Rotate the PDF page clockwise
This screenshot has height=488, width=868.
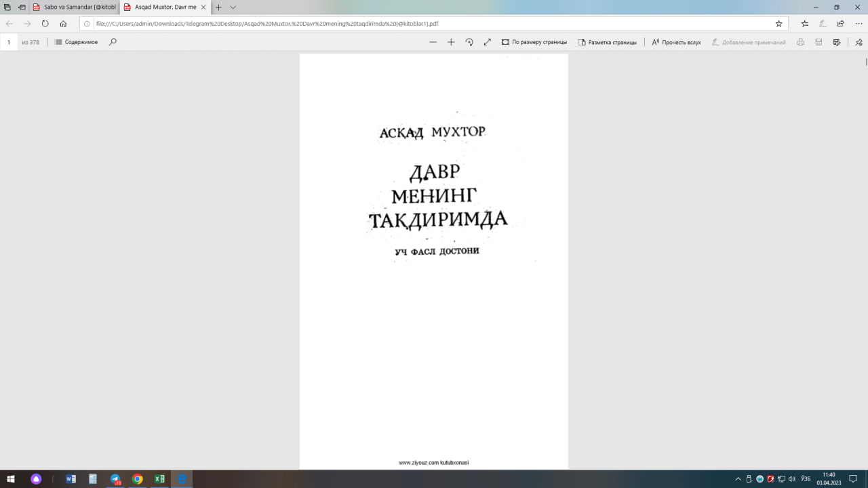click(x=469, y=42)
